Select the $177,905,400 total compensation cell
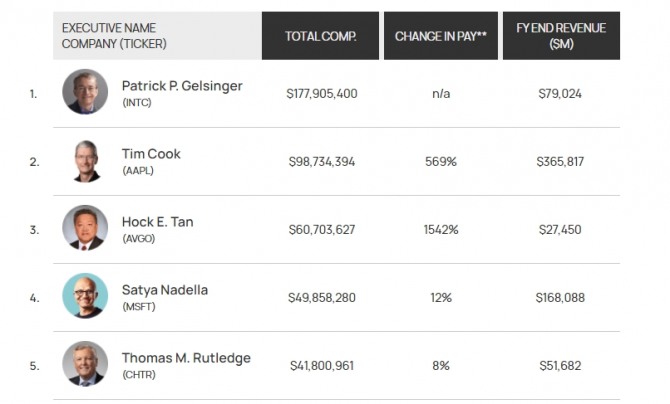670x404 pixels. click(x=321, y=93)
